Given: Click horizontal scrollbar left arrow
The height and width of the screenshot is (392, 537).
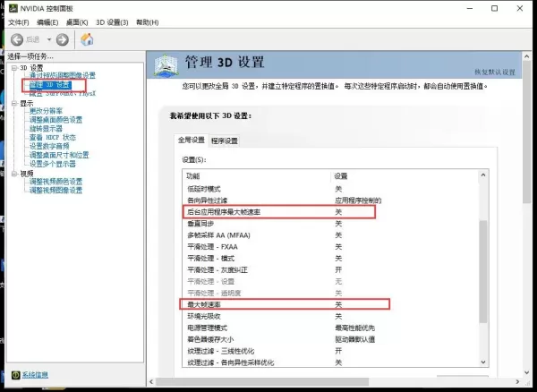Looking at the screenshot, I should click(151, 381).
